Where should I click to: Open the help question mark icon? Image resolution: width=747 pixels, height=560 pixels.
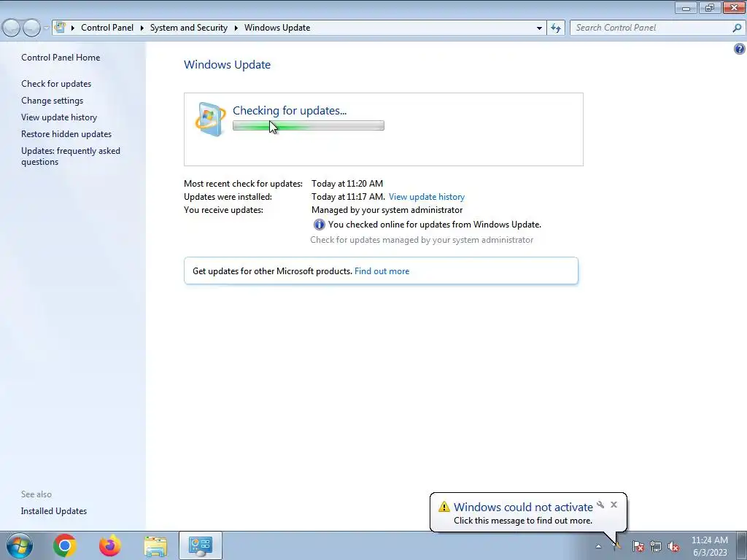pyautogui.click(x=739, y=49)
